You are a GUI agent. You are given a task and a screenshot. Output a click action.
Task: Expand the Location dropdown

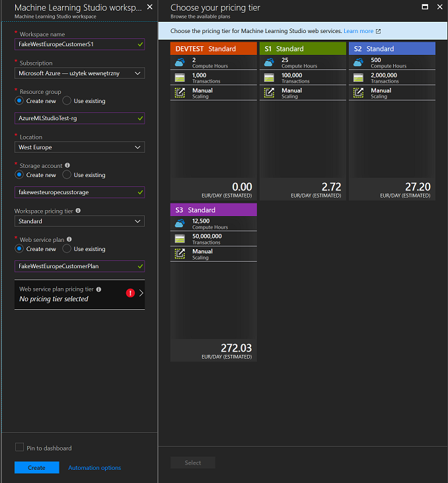tap(79, 147)
